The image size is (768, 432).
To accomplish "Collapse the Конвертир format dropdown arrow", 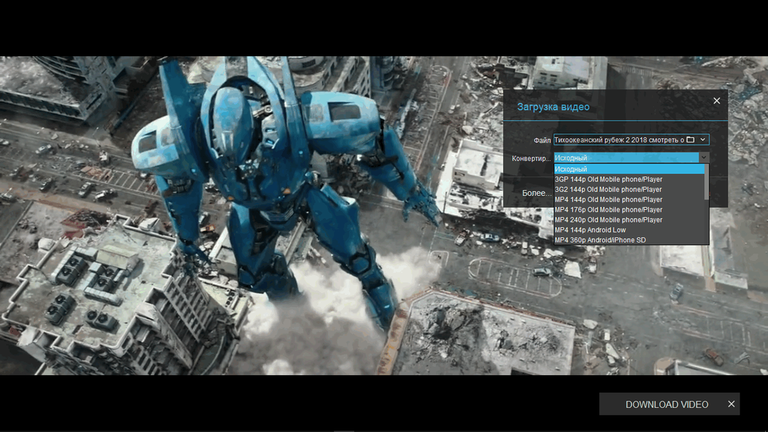I will (704, 158).
